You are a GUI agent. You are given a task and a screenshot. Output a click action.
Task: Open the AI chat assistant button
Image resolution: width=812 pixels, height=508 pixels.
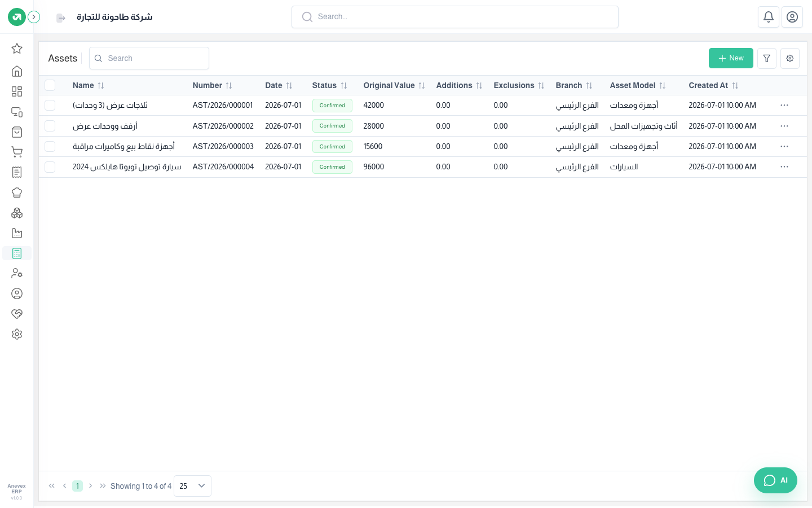tap(775, 480)
